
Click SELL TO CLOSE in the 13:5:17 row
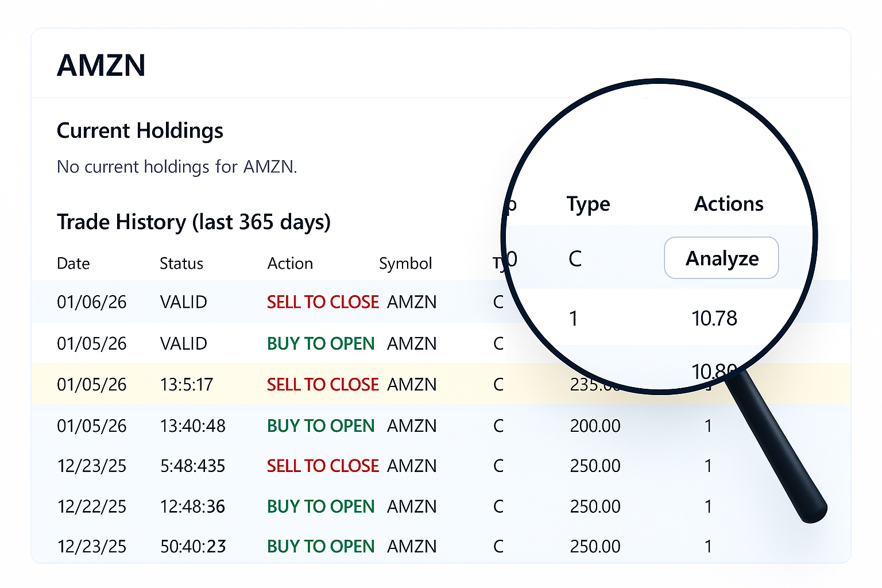323,385
